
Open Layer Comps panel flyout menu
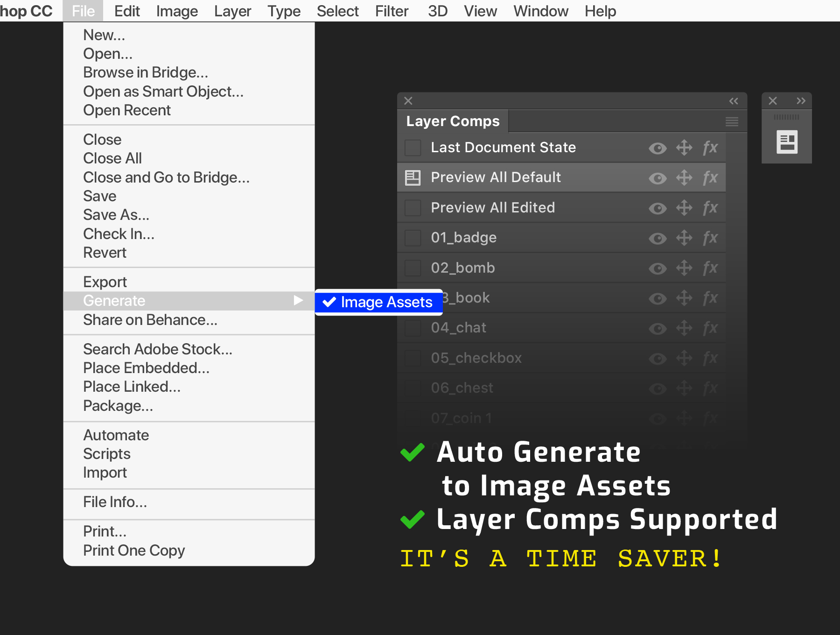(x=732, y=122)
